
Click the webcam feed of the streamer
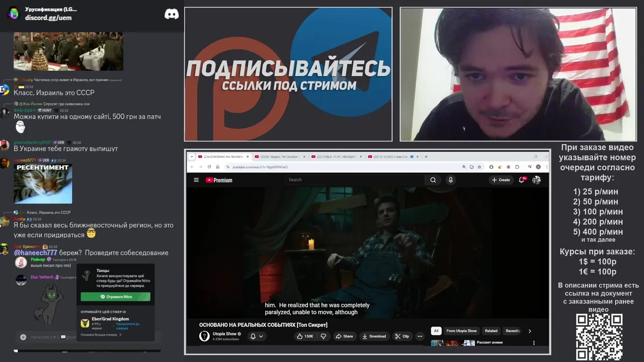click(519, 74)
